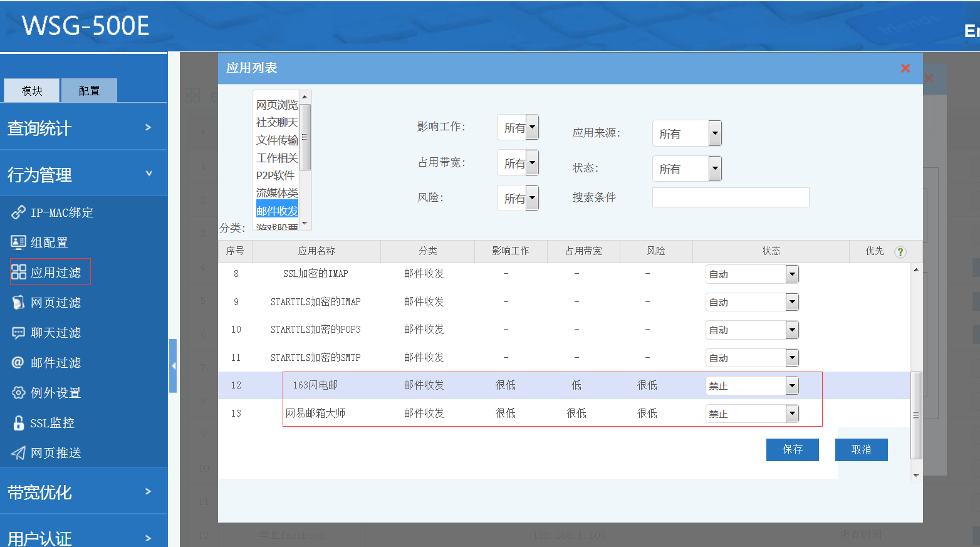The width and height of the screenshot is (980, 547).
Task: Collapse the 行为管理 menu
Action: (x=83, y=174)
